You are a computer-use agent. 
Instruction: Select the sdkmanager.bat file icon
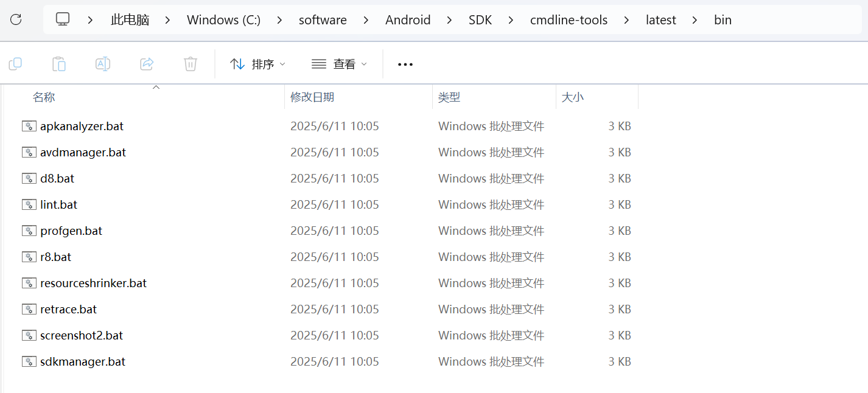(x=29, y=361)
